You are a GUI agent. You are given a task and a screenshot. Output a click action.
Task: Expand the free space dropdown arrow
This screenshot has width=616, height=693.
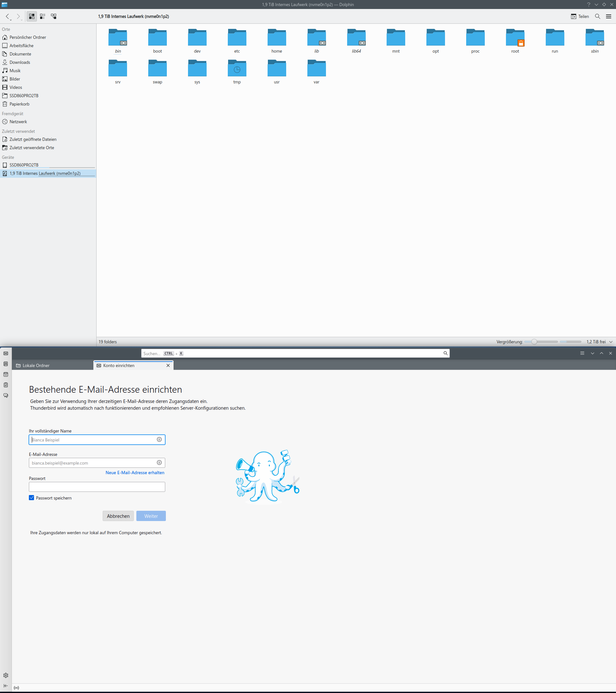[x=611, y=342]
